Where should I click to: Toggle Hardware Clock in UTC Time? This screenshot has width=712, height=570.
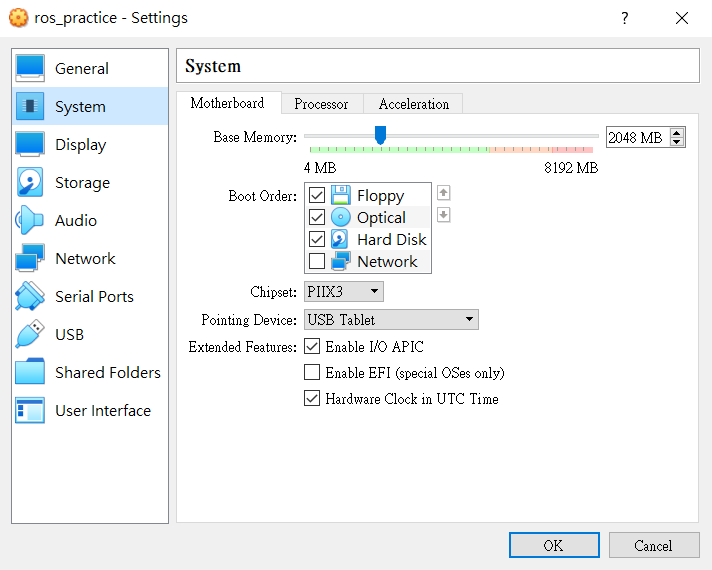pyautogui.click(x=312, y=398)
